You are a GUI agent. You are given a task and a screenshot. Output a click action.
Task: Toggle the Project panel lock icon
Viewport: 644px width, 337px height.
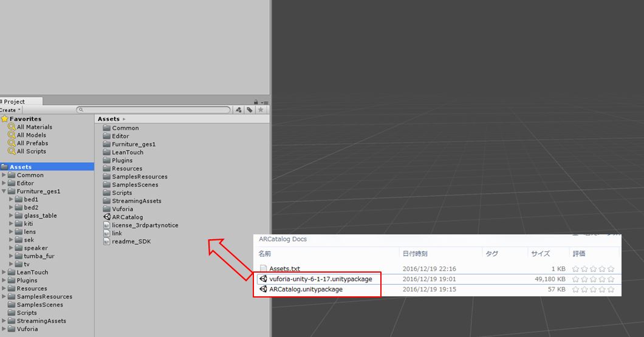(256, 102)
